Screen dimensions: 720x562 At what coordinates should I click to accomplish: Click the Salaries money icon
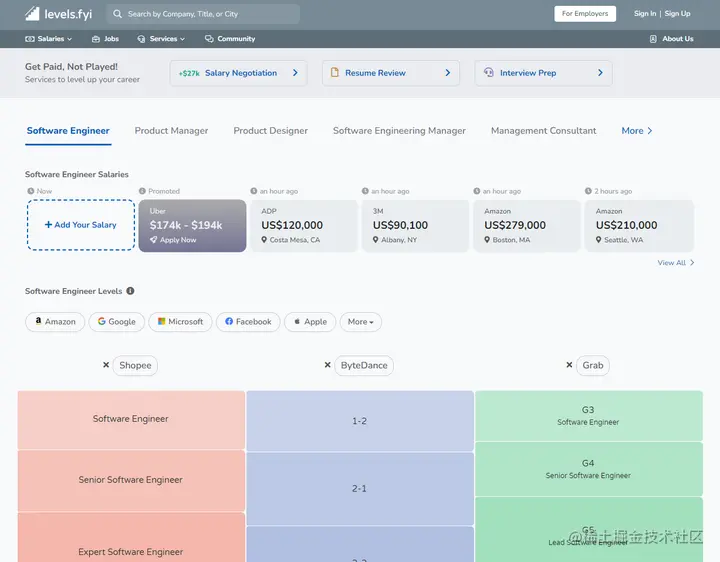click(x=30, y=39)
